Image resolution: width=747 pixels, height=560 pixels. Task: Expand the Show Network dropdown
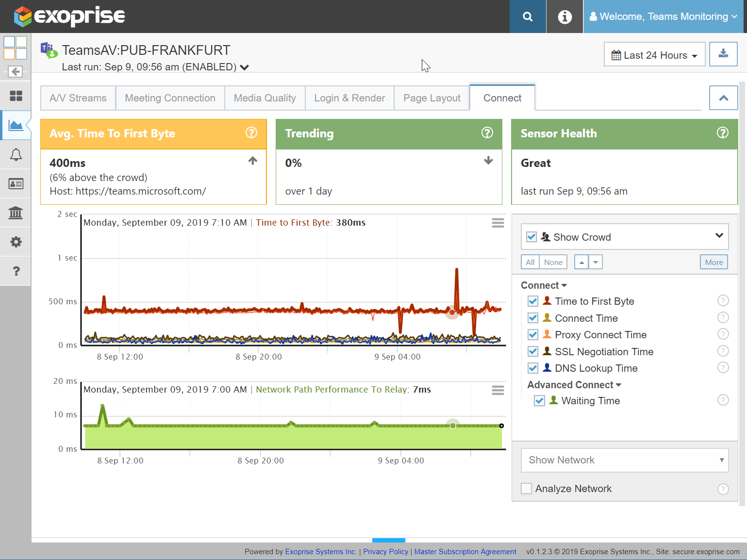[x=624, y=460]
